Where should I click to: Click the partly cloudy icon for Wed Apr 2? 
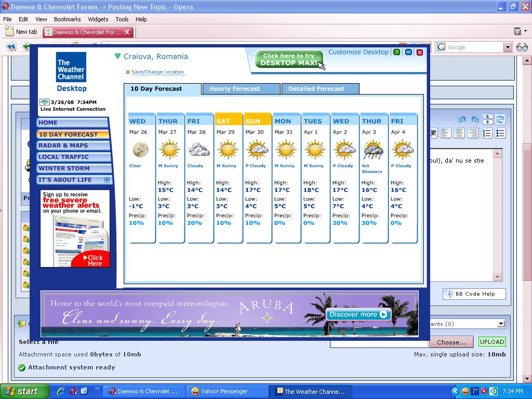tap(344, 149)
